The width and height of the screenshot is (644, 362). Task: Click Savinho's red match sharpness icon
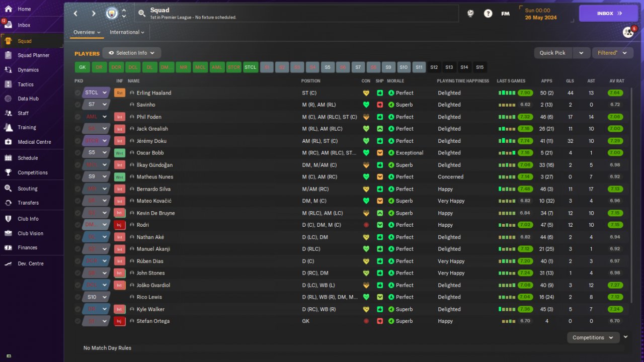tap(380, 105)
